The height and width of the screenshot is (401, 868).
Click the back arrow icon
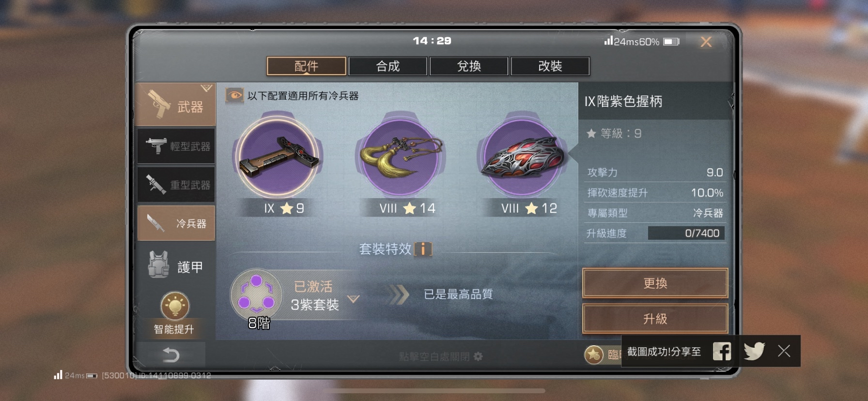[170, 355]
